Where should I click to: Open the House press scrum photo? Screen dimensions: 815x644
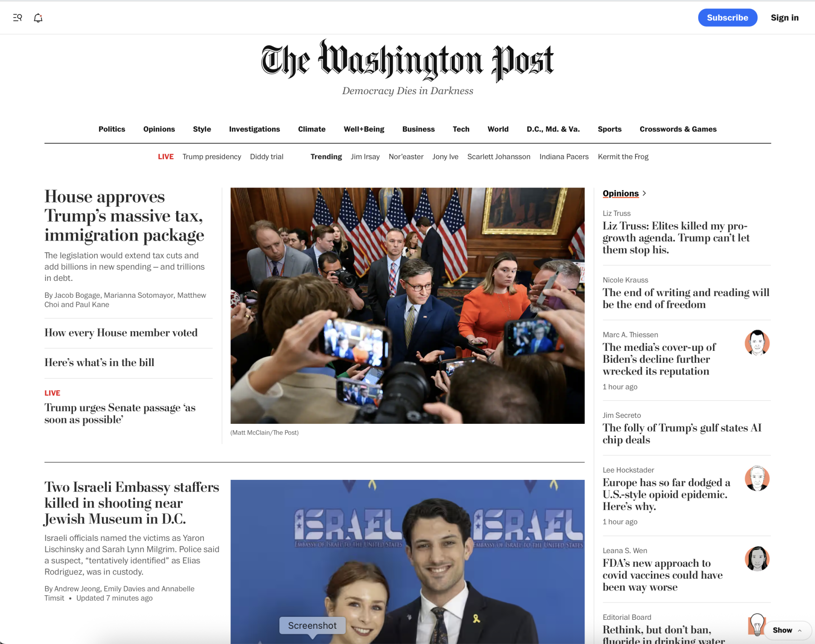[407, 305]
